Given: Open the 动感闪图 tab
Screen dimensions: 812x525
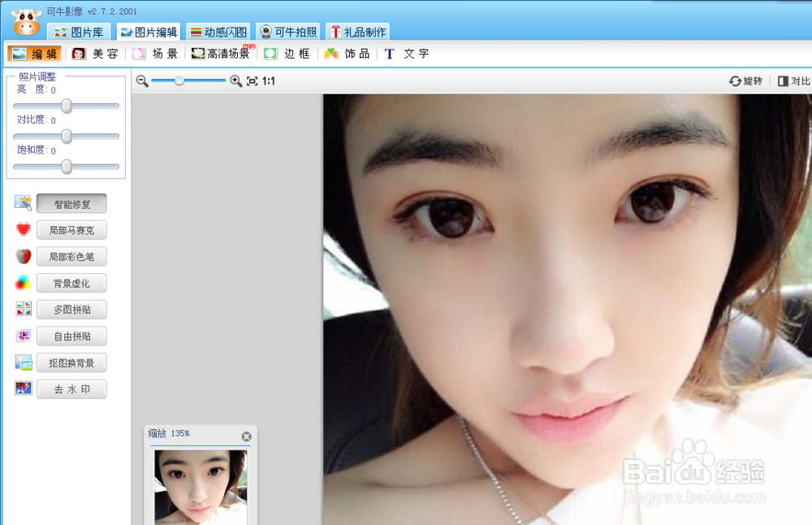Looking at the screenshot, I should click(x=218, y=33).
